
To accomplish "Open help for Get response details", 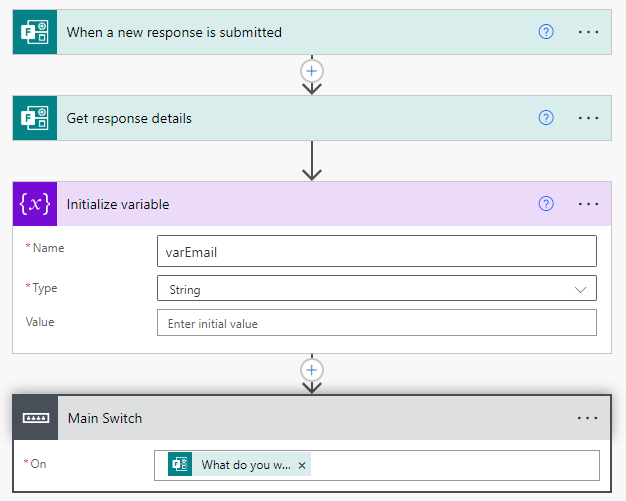I will click(x=546, y=118).
